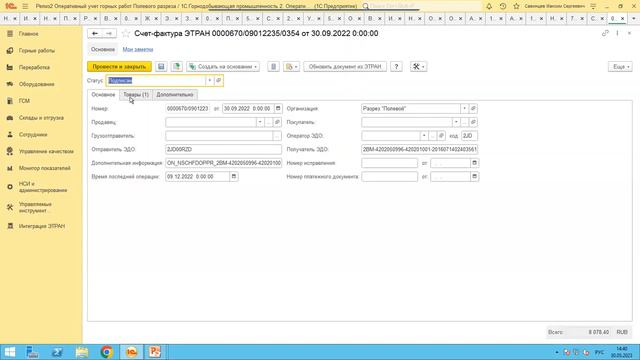
Task: Open the Оборудование section
Action: coord(36,84)
